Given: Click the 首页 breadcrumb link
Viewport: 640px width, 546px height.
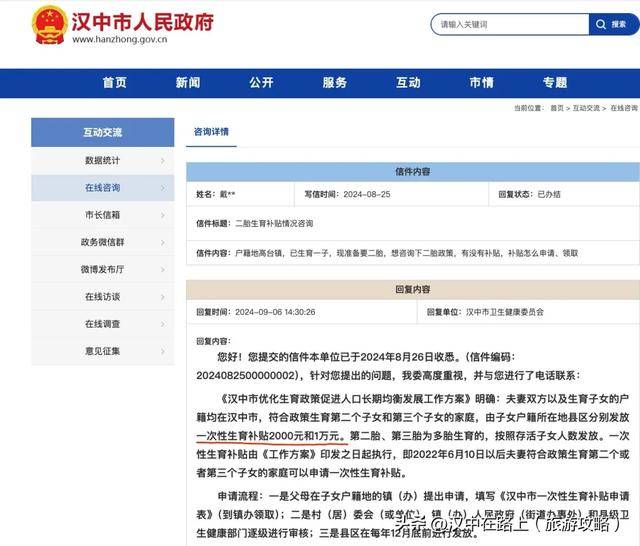Looking at the screenshot, I should 557,108.
